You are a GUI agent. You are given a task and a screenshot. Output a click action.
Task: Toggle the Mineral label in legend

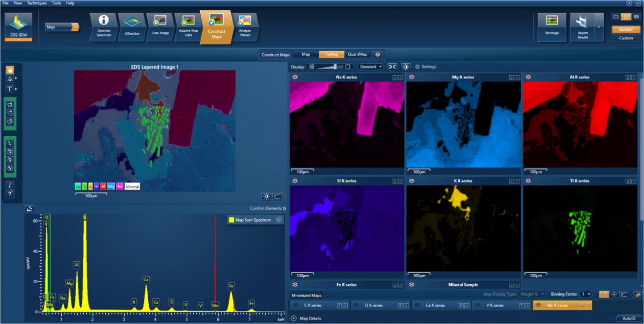[133, 187]
